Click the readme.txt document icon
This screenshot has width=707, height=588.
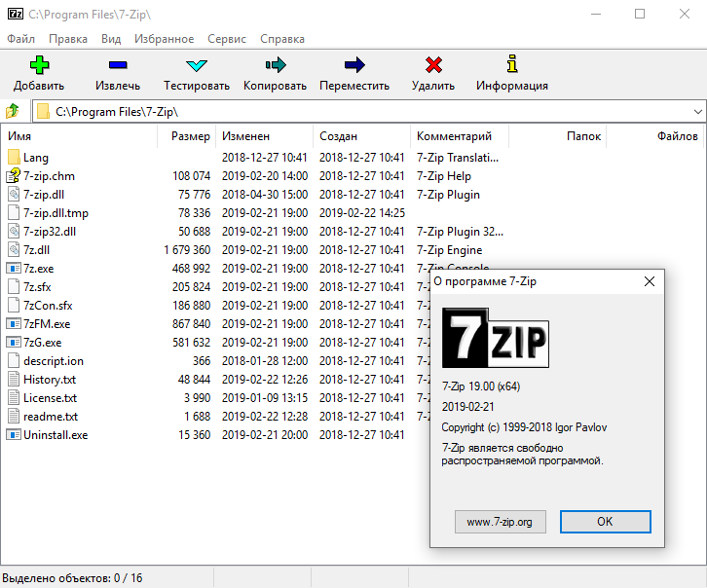14,416
